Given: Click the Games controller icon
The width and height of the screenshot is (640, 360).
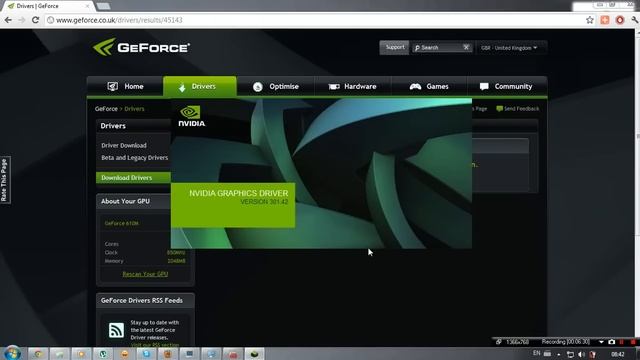Looking at the screenshot, I should point(416,87).
